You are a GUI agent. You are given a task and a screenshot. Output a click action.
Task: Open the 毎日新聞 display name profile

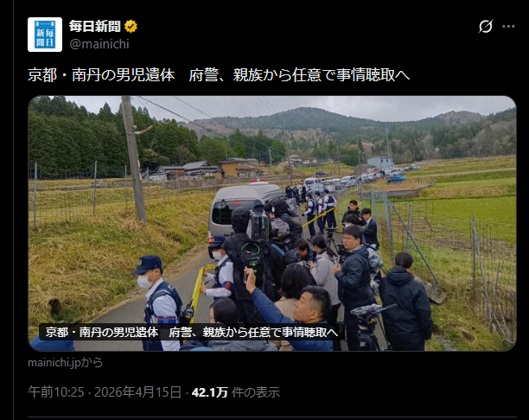click(95, 26)
